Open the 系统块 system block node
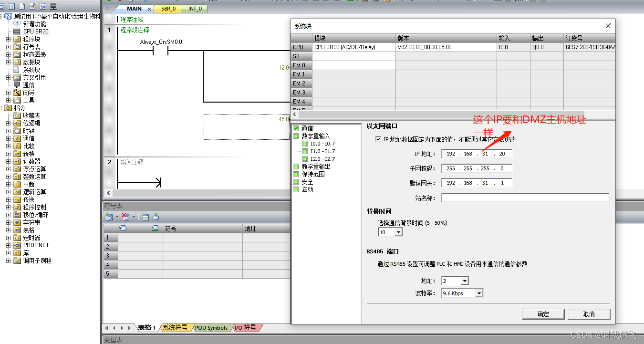Image resolution: width=644 pixels, height=344 pixels. tap(31, 70)
